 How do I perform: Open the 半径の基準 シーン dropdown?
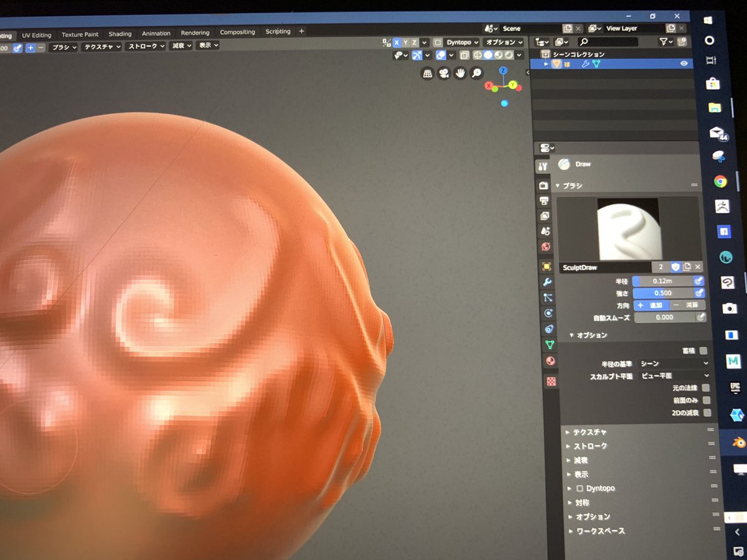pyautogui.click(x=674, y=363)
